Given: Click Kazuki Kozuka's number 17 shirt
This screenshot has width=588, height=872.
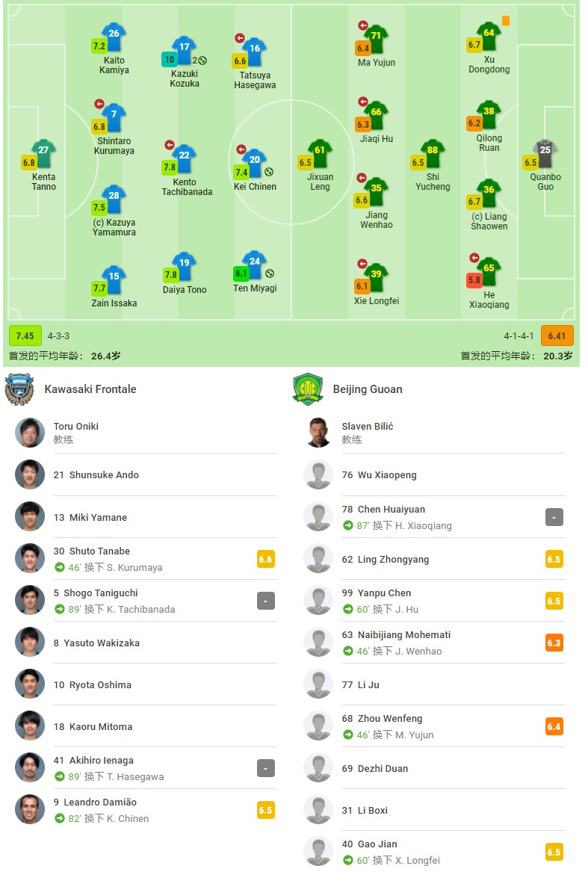Looking at the screenshot, I should 184,50.
